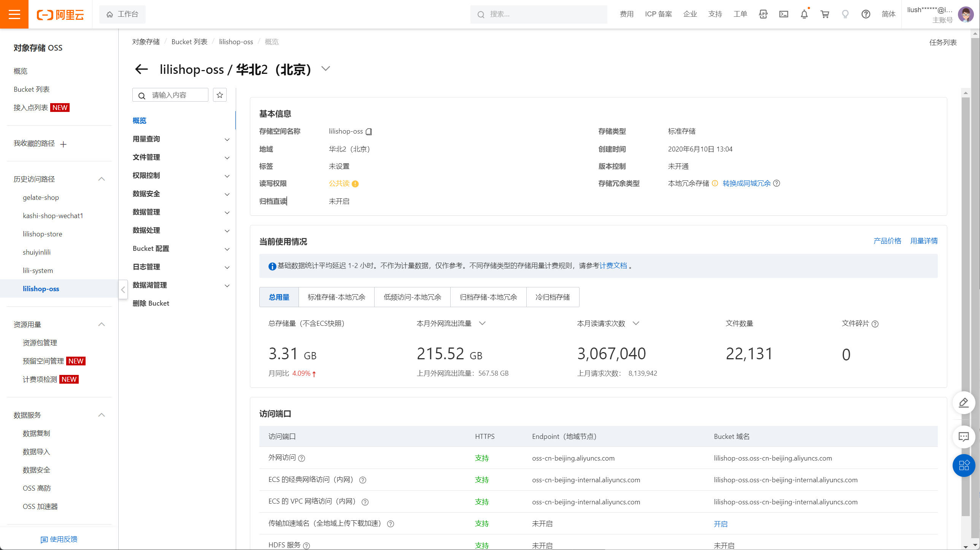This screenshot has width=980, height=550.
Task: Click 公共读 permission value
Action: point(339,183)
